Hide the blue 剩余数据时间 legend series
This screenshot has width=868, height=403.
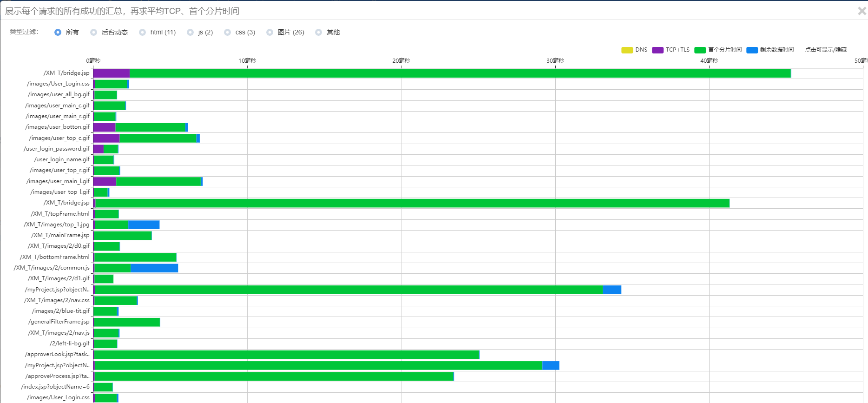pyautogui.click(x=752, y=50)
